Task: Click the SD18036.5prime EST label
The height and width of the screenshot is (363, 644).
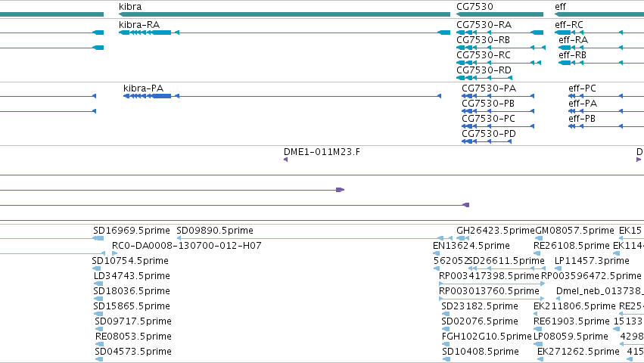Action: pyautogui.click(x=132, y=291)
